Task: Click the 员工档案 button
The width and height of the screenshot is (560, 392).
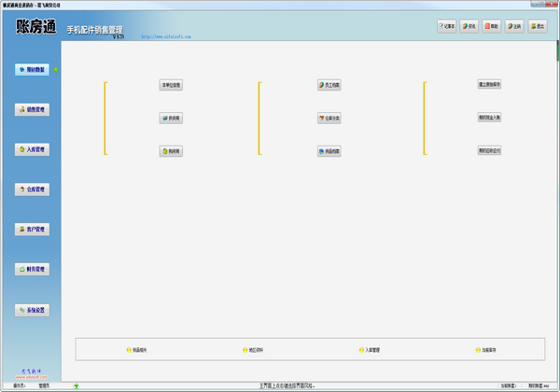Action: click(x=329, y=85)
